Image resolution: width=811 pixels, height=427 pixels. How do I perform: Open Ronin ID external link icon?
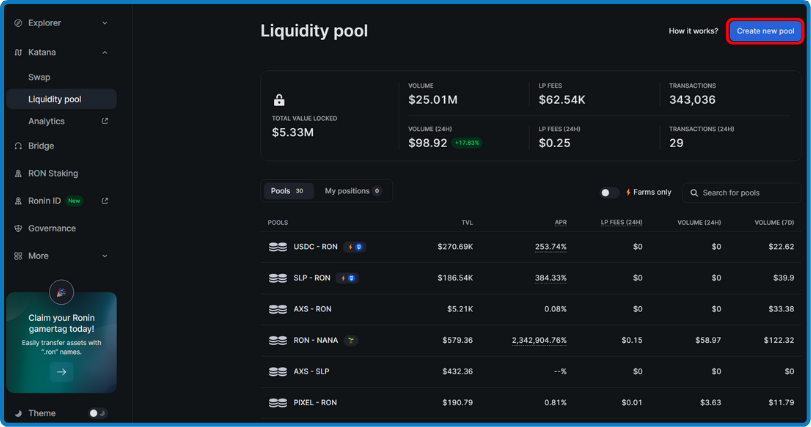tap(105, 201)
